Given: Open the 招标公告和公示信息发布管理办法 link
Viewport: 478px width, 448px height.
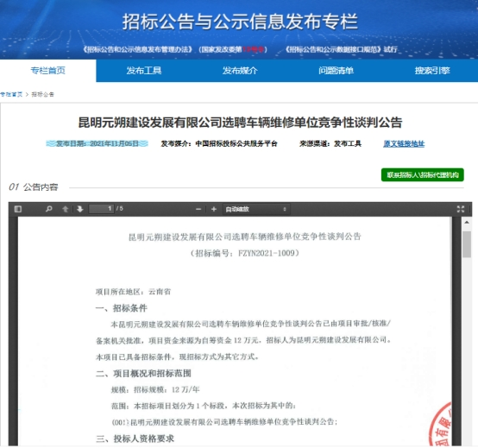Looking at the screenshot, I should click(138, 49).
